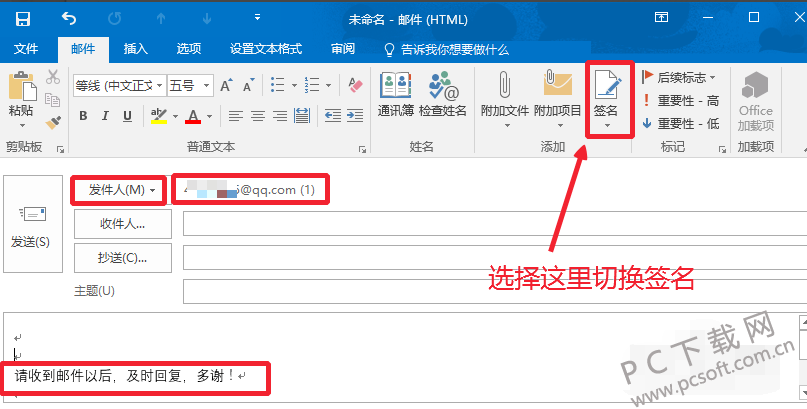Toggle Align Right
Image resolution: width=807 pixels, height=409 pixels.
[280, 116]
